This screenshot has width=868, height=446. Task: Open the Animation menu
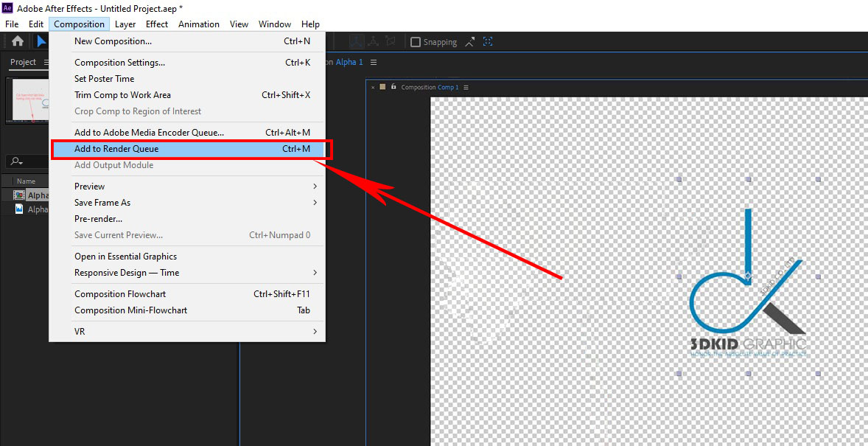(199, 24)
